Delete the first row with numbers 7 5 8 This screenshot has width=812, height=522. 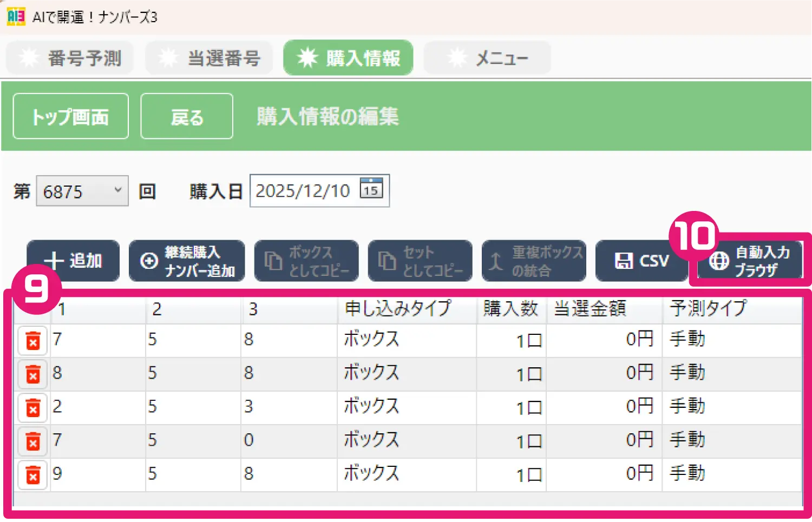pos(32,340)
